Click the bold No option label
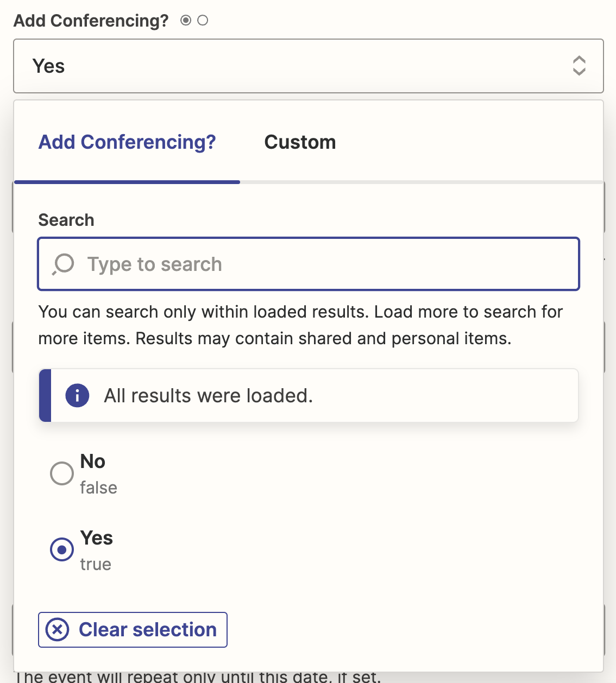616x683 pixels. pos(93,461)
